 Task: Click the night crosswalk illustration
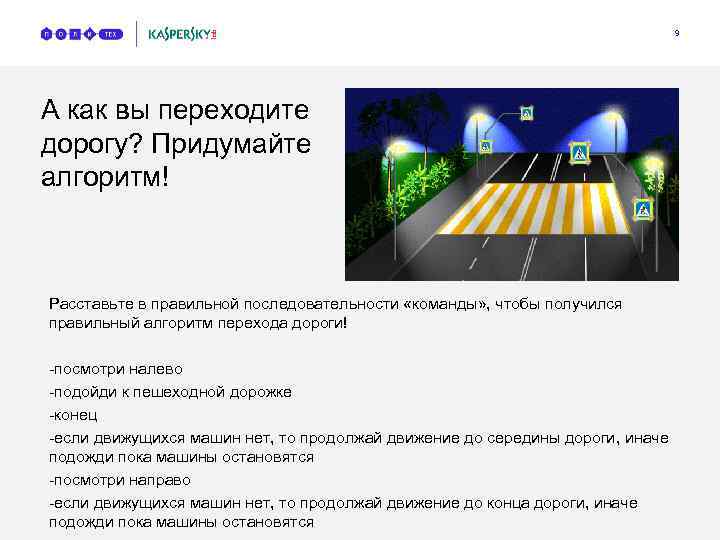click(x=512, y=184)
